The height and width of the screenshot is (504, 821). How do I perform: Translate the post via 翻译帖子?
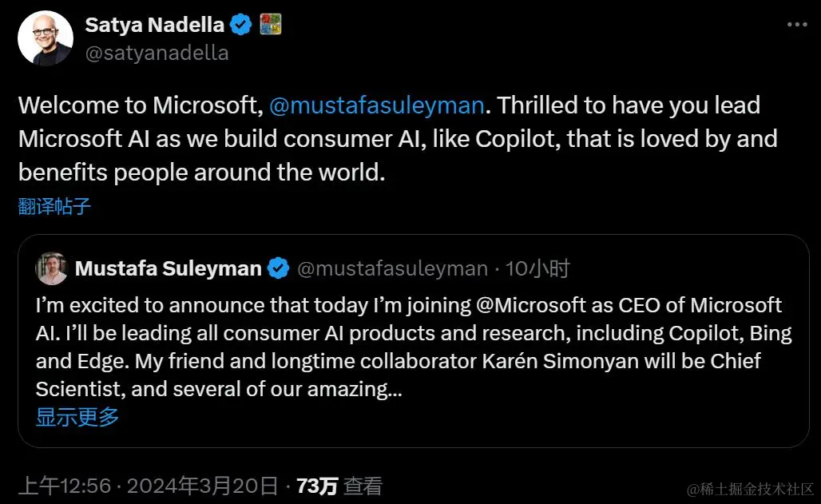click(x=54, y=207)
